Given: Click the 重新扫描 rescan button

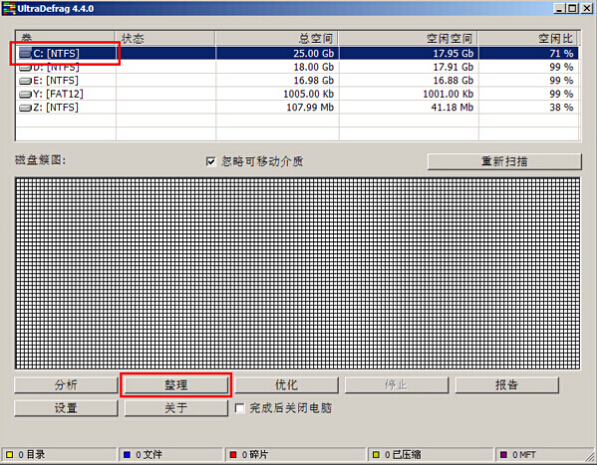Looking at the screenshot, I should pyautogui.click(x=504, y=161).
